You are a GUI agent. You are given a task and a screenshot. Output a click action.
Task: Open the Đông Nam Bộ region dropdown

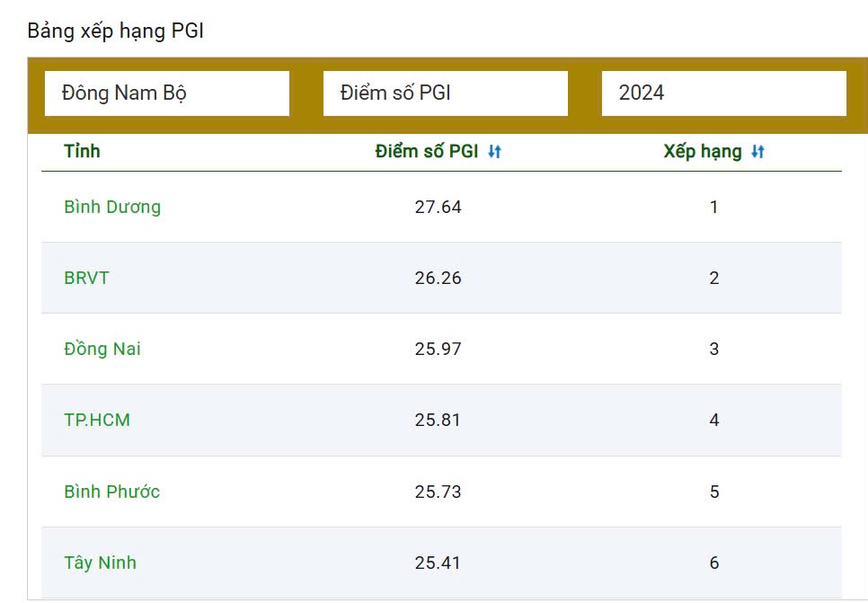tap(167, 93)
